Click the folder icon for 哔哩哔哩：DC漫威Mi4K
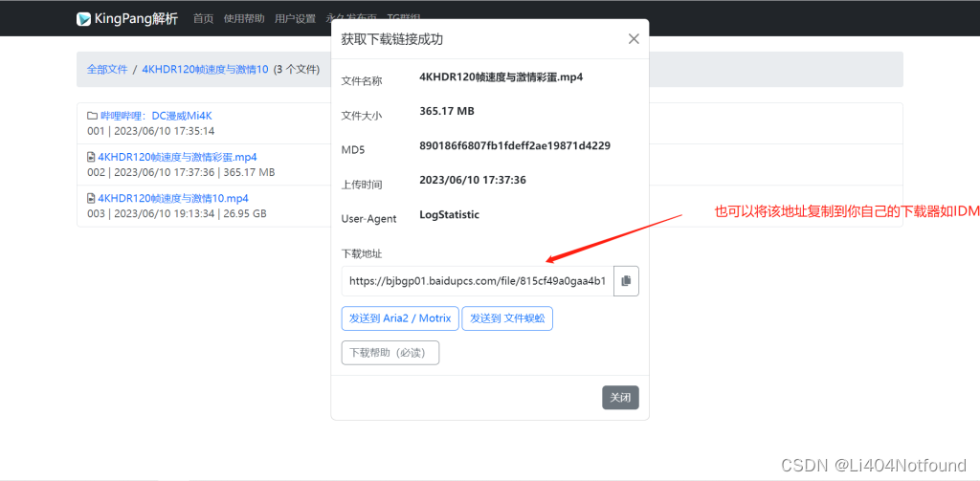The width and height of the screenshot is (980, 481). [92, 116]
